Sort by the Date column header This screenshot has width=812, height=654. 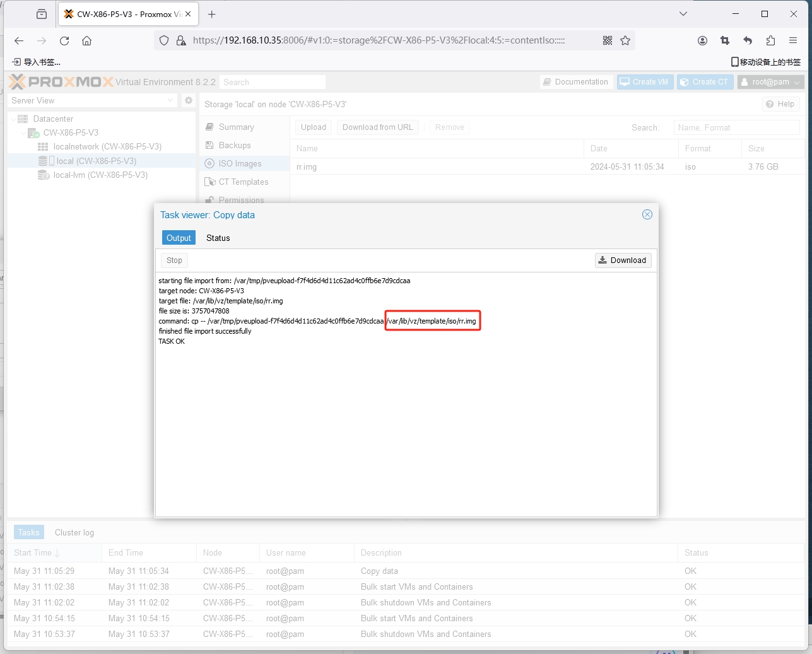tap(631, 149)
